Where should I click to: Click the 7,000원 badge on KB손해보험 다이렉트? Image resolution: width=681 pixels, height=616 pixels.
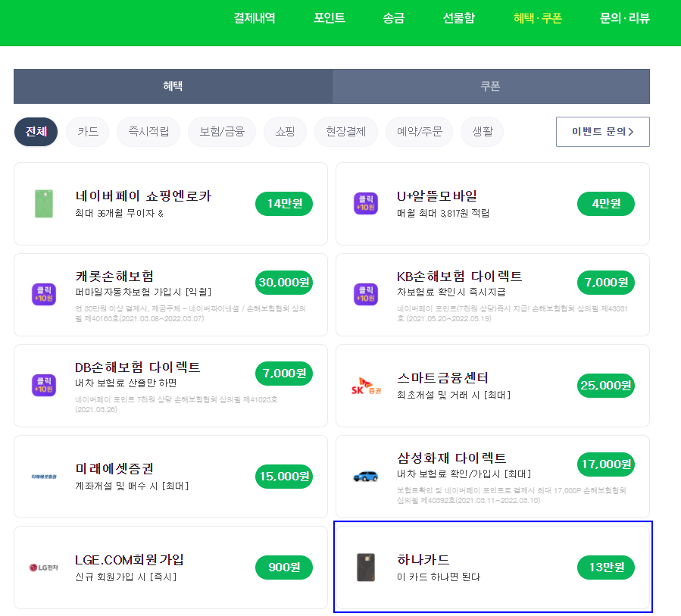tap(606, 283)
